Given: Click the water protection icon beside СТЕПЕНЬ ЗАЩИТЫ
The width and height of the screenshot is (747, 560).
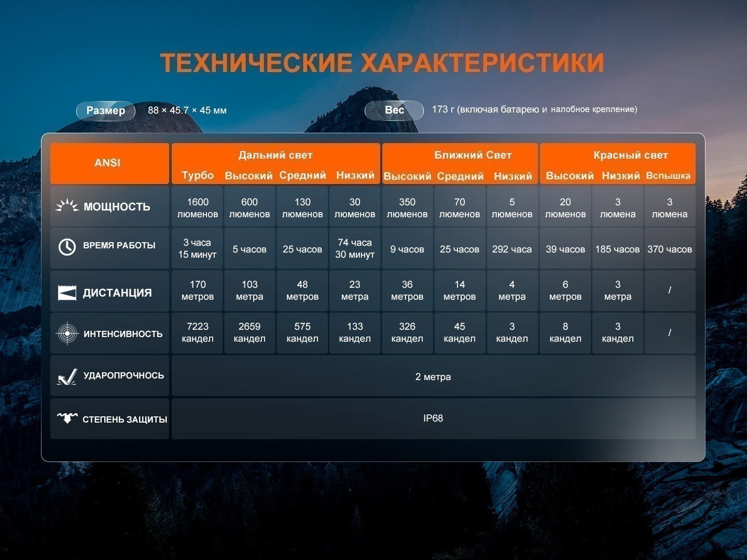Looking at the screenshot, I should pos(67,418).
